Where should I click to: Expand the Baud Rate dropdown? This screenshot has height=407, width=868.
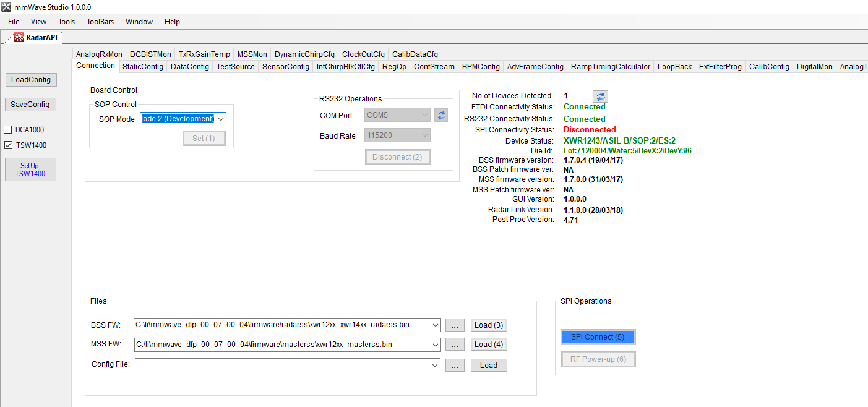pyautogui.click(x=424, y=135)
